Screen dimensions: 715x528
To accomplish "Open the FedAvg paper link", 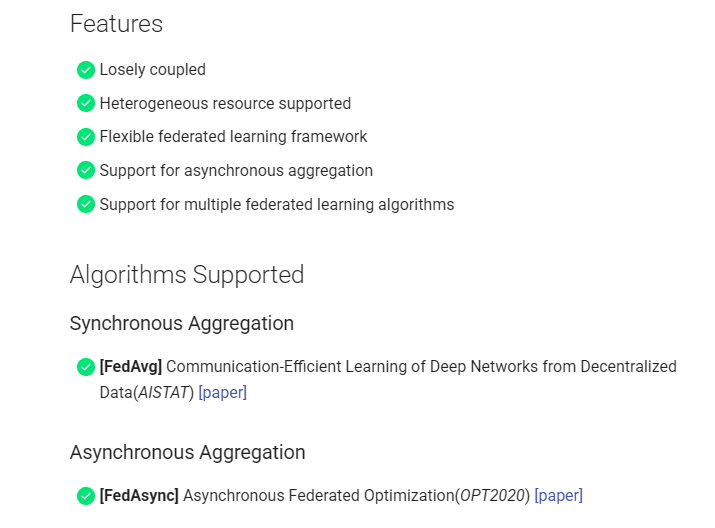I will [x=223, y=393].
